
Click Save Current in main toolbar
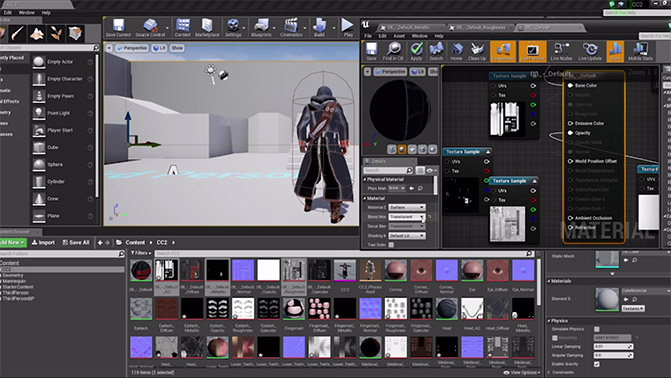tap(118, 27)
